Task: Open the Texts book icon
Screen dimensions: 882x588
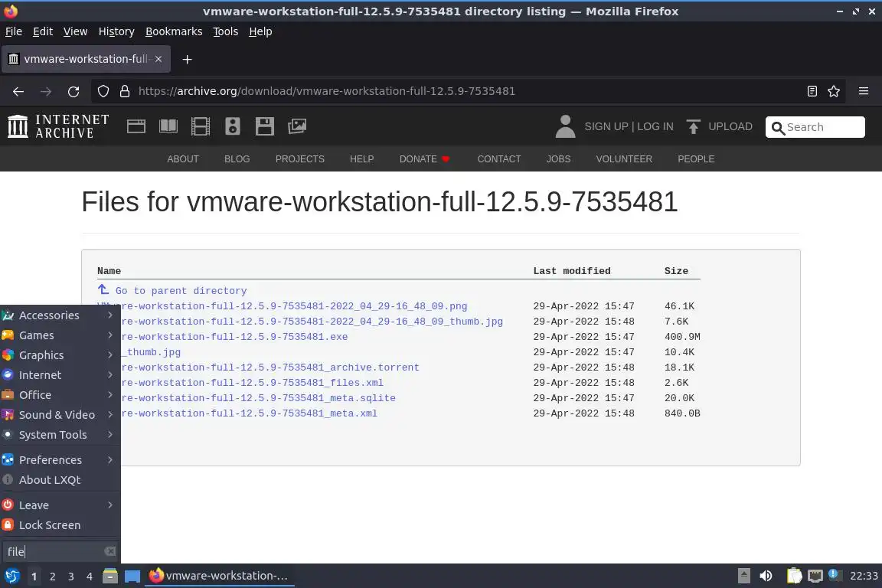Action: click(x=168, y=126)
